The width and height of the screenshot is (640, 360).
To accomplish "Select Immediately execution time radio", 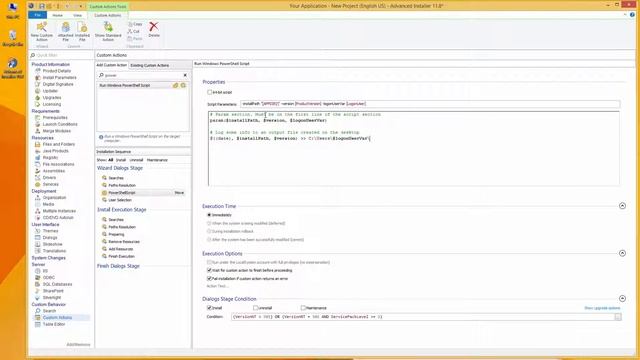I will pyautogui.click(x=209, y=215).
